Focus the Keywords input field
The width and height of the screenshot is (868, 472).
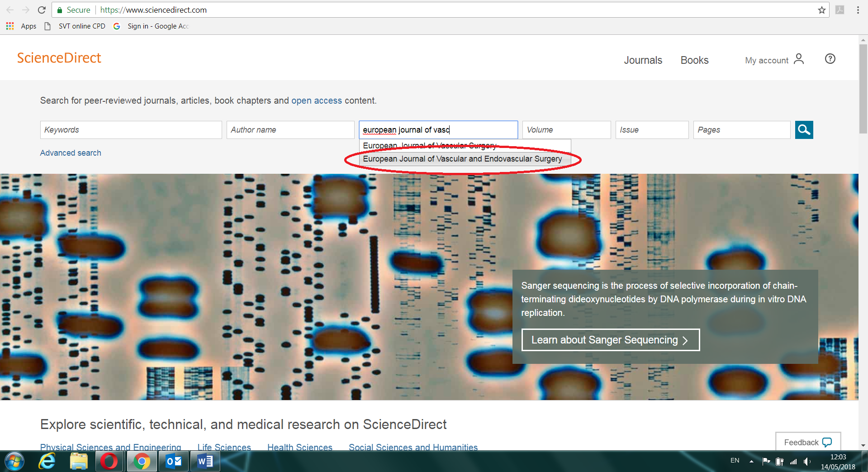pyautogui.click(x=131, y=130)
